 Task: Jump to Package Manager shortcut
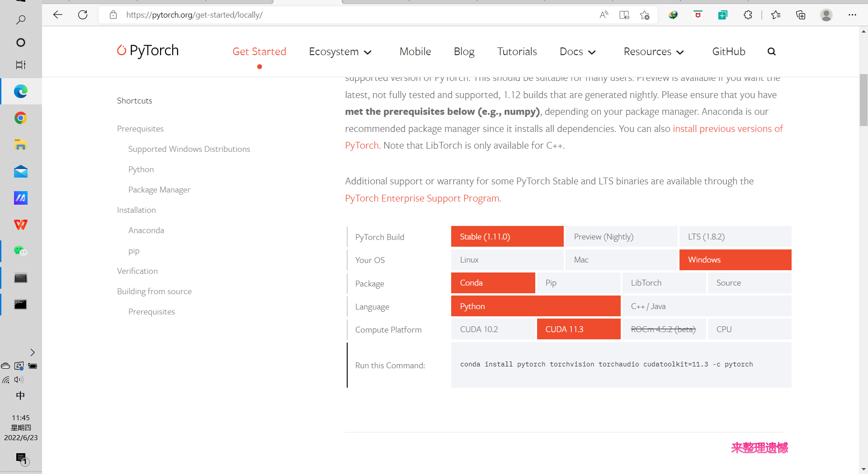pos(159,190)
